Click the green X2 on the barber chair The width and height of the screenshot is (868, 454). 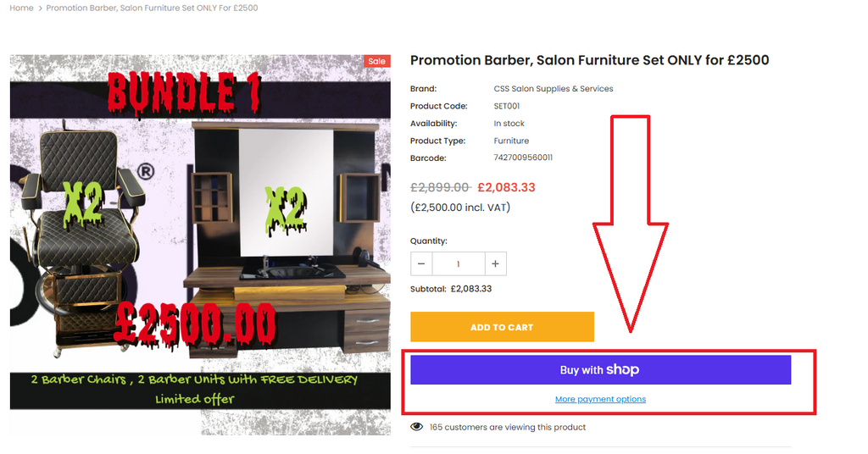click(84, 204)
